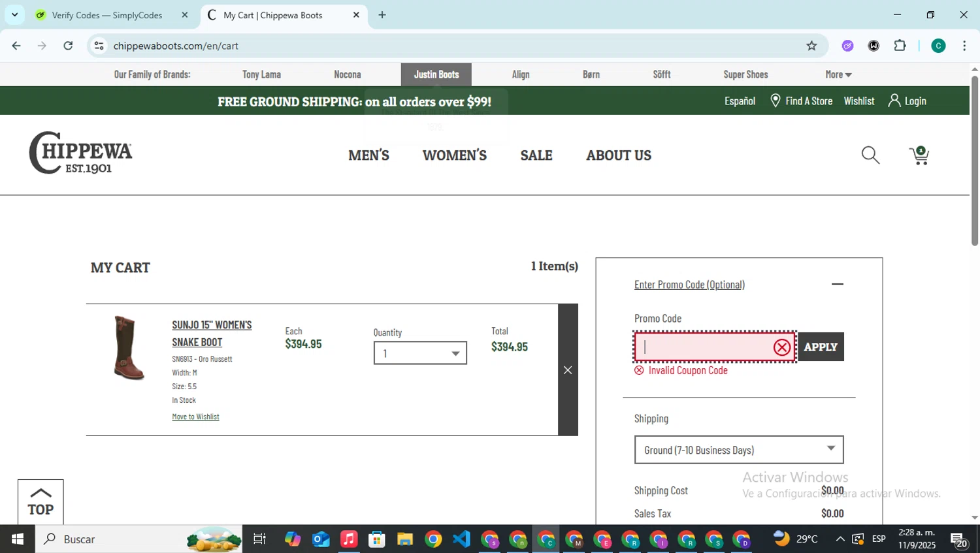980x553 pixels.
Task: Click the Login user icon link
Action: 907,101
